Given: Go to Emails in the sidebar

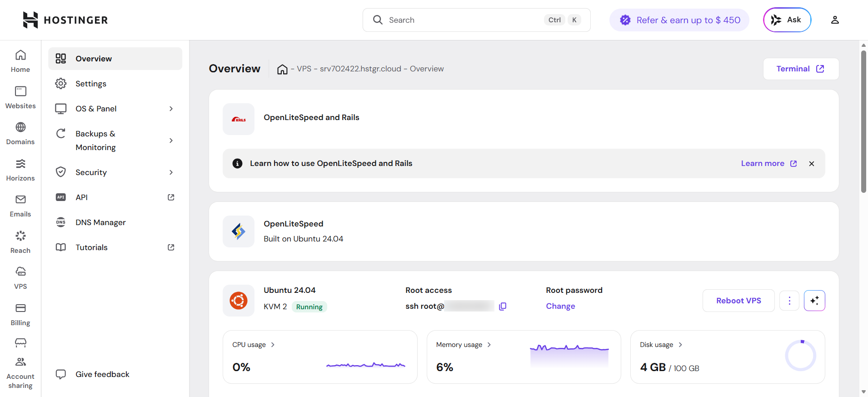Looking at the screenshot, I should 20,206.
